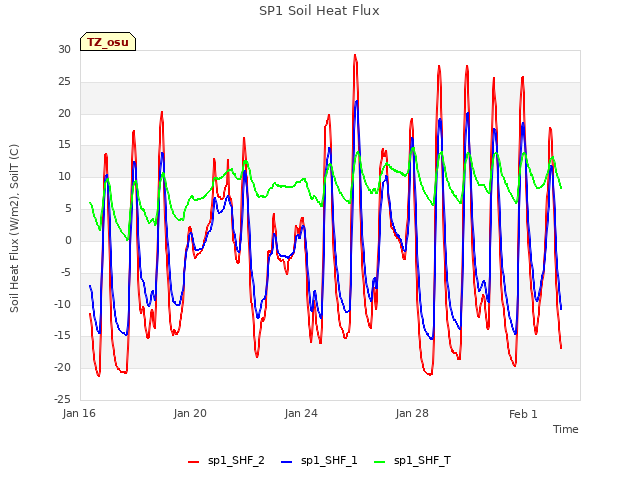The width and height of the screenshot is (640, 480).
Task: Click the -10 y-axis tick label
Action: point(62,304)
